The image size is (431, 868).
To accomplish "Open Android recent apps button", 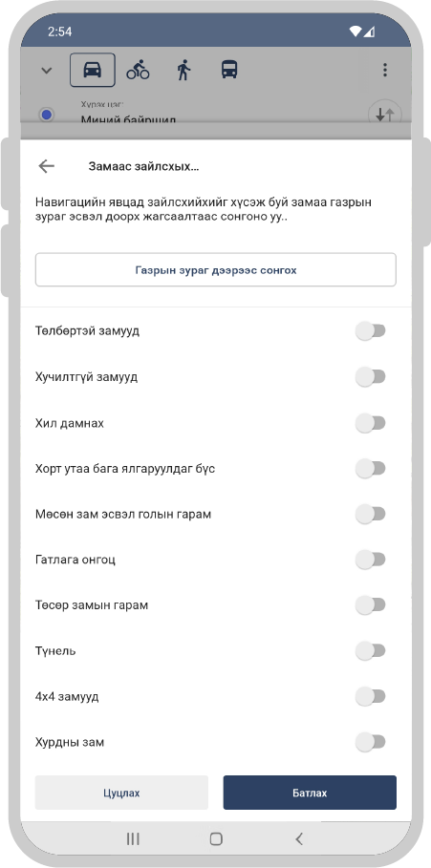I will coord(133,838).
